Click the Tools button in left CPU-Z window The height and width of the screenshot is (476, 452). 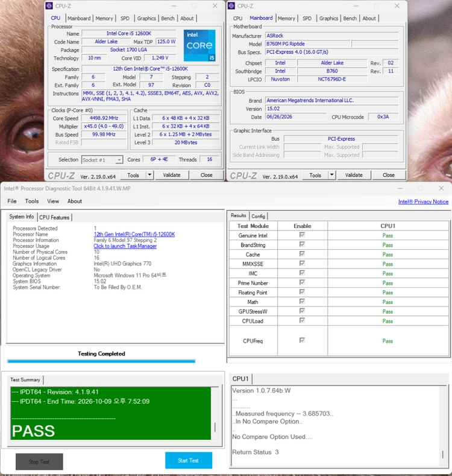click(133, 175)
